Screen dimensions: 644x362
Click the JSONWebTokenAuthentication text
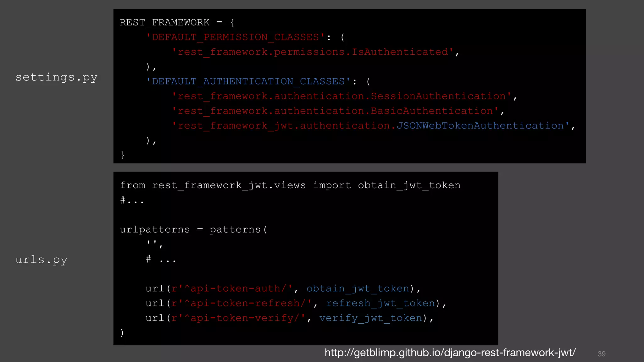tap(480, 126)
